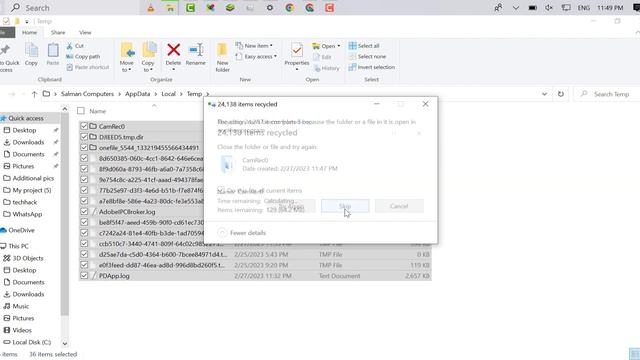
Task: Click Select all in ribbon
Action: pos(364,46)
